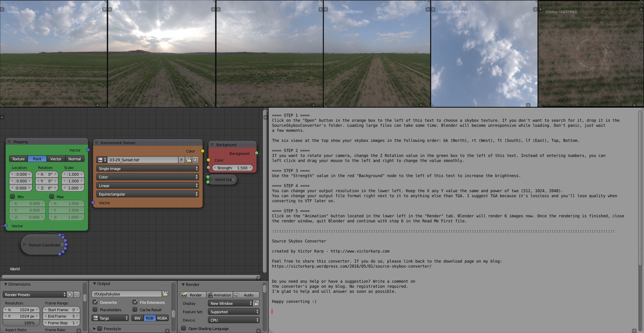Browse image datablock icon in Environment Texture

(102, 160)
